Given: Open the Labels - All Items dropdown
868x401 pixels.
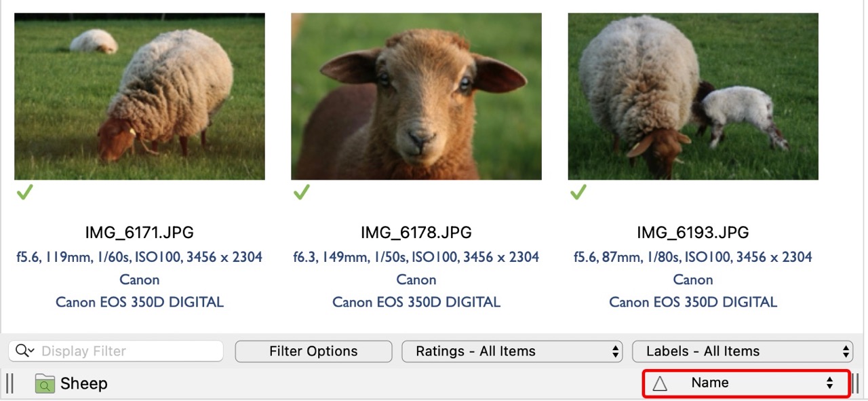Looking at the screenshot, I should coord(743,351).
